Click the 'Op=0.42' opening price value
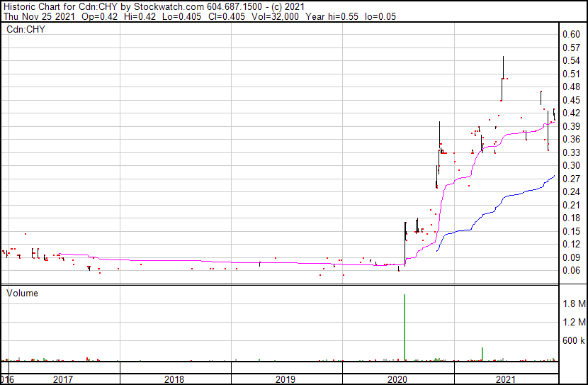The image size is (588, 385). pos(99,16)
